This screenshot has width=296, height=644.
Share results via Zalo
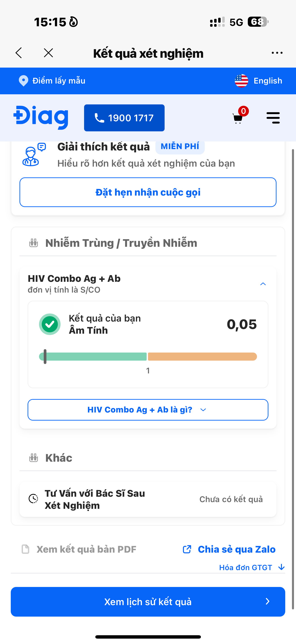pyautogui.click(x=230, y=549)
